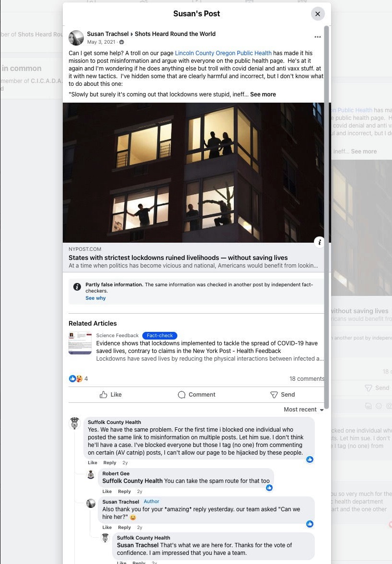Expand the post with See more
The width and height of the screenshot is (392, 564).
tap(263, 94)
